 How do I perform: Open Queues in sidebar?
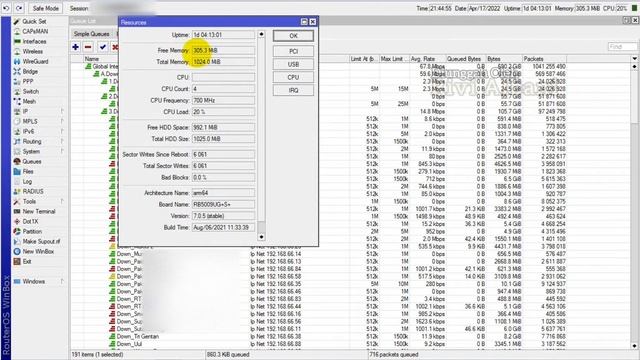click(31, 162)
